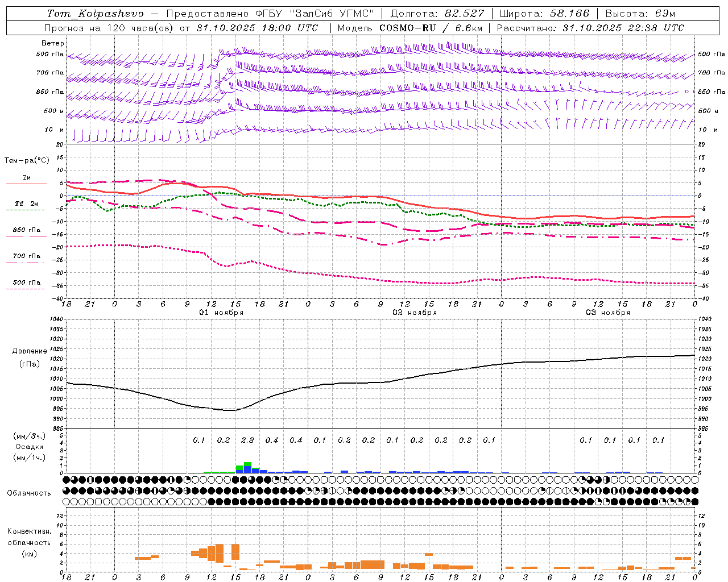Click the '(км)' convective cloud unit label
The image size is (728, 582).
(x=29, y=554)
